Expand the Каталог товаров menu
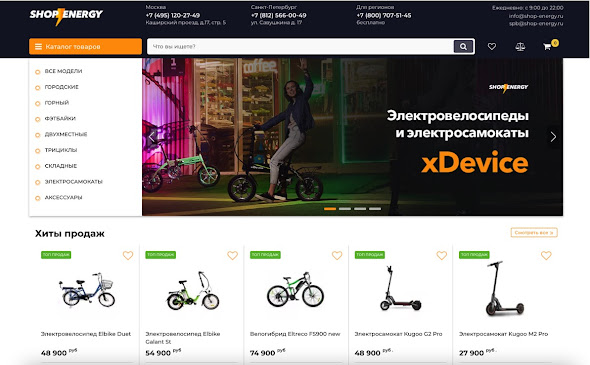The image size is (590, 365). (85, 47)
